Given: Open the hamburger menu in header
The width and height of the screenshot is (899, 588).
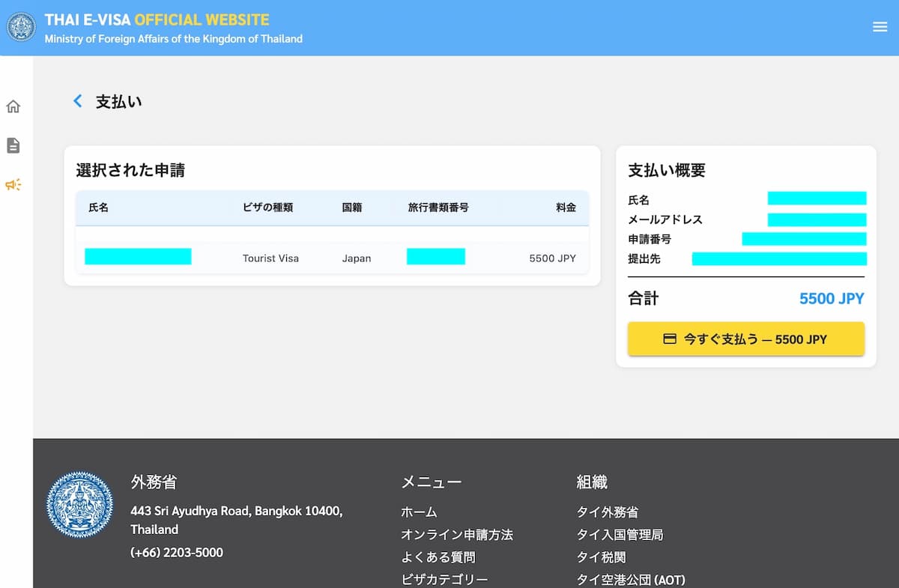Looking at the screenshot, I should click(880, 27).
